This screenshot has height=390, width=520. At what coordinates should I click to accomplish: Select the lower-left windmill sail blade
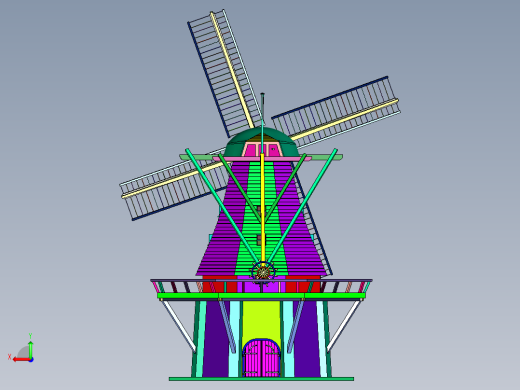click(175, 185)
